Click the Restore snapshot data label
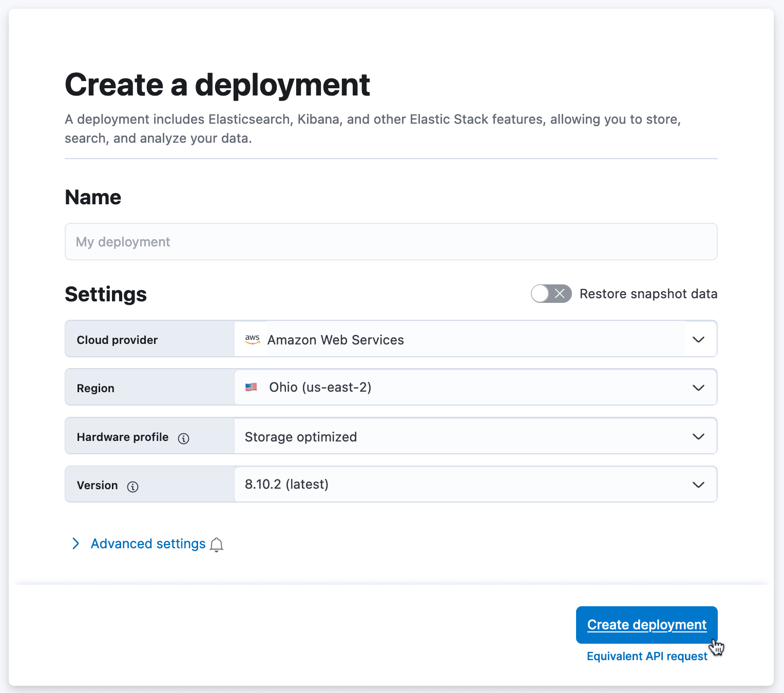784x693 pixels. 648,294
